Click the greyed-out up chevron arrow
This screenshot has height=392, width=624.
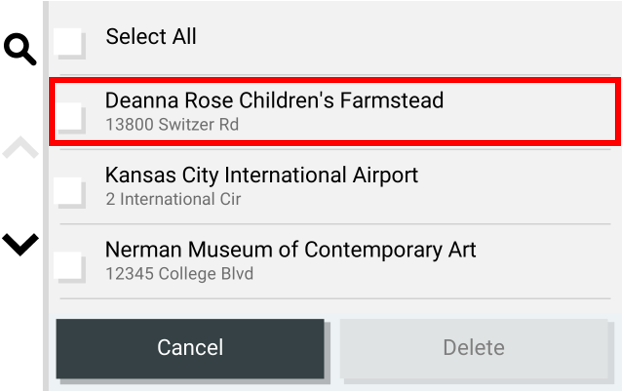20,147
